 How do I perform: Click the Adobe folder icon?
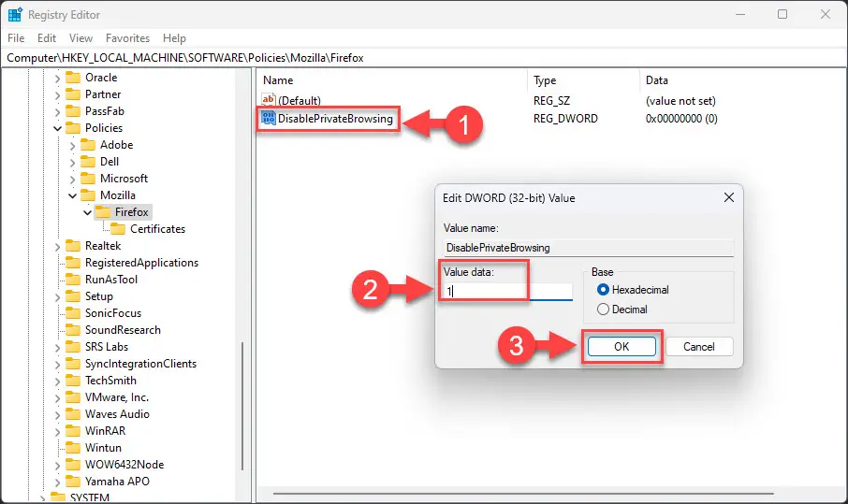[x=88, y=145]
